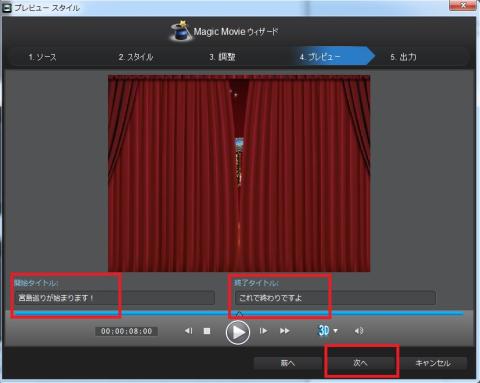Stop playback with the square stop icon
480x383 pixels.
click(207, 331)
